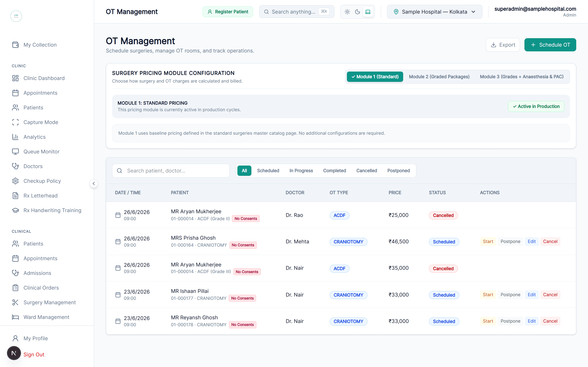Select system theme laptop icon

(x=368, y=12)
